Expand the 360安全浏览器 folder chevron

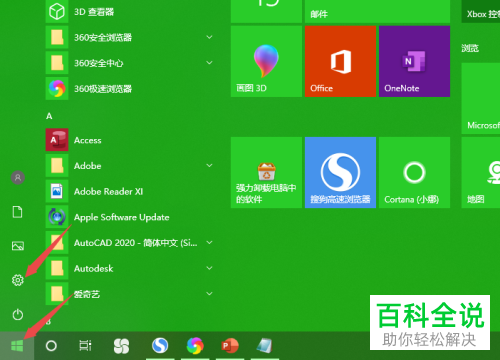click(209, 37)
